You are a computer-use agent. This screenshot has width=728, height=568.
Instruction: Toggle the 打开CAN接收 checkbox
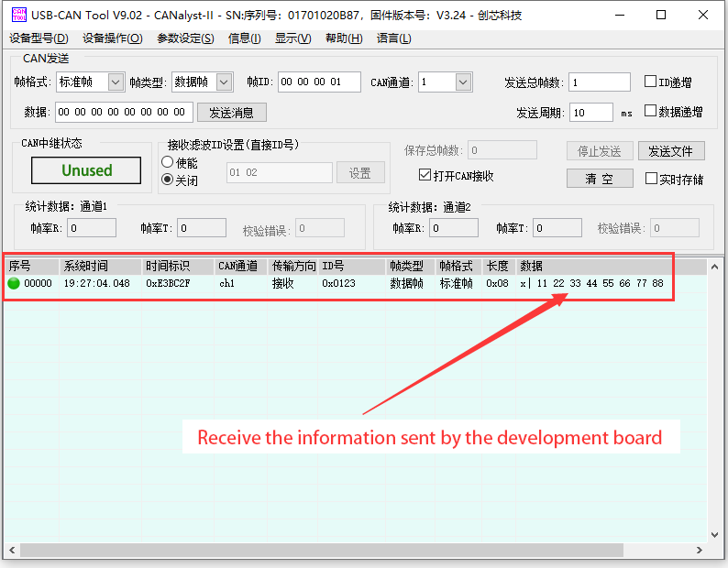(425, 175)
